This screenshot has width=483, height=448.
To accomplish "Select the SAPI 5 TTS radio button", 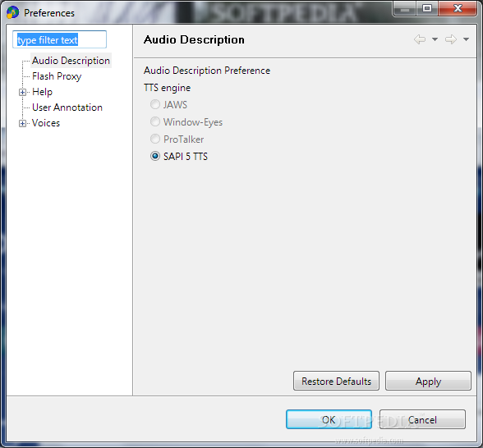I will click(x=155, y=156).
